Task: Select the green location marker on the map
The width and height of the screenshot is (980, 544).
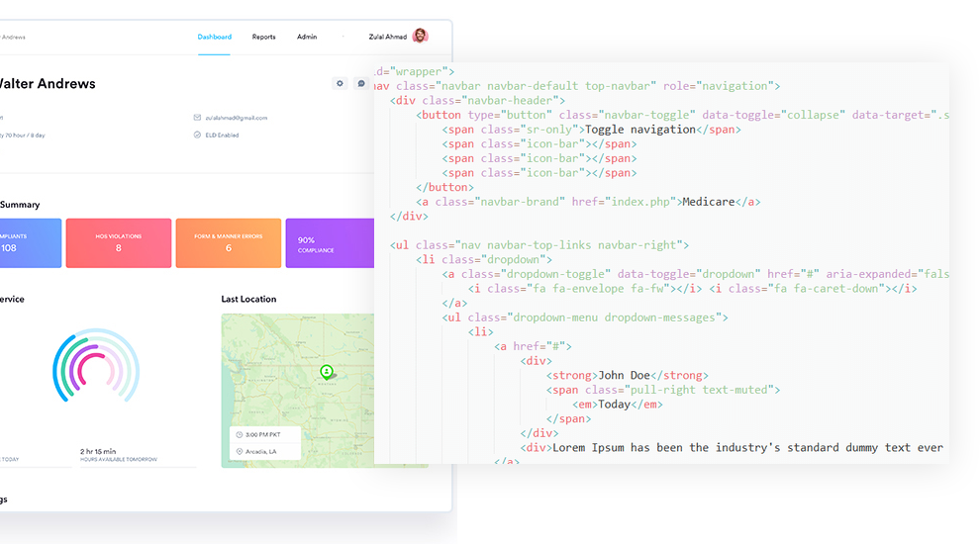Action: (x=327, y=372)
